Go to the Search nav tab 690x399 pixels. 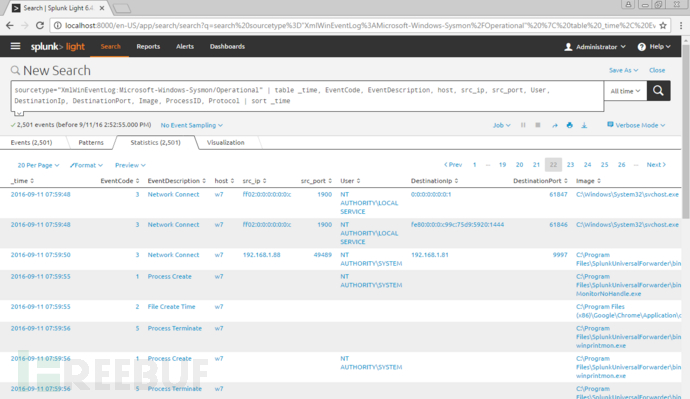coord(110,47)
